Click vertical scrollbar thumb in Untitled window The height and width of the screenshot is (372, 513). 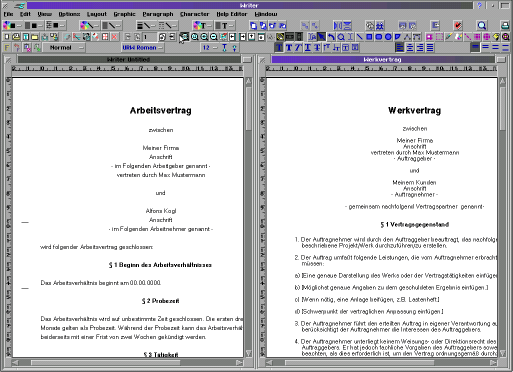point(249,109)
